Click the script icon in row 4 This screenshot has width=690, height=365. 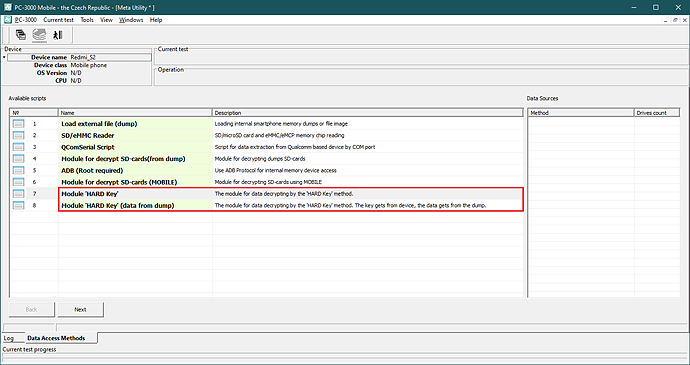point(18,159)
